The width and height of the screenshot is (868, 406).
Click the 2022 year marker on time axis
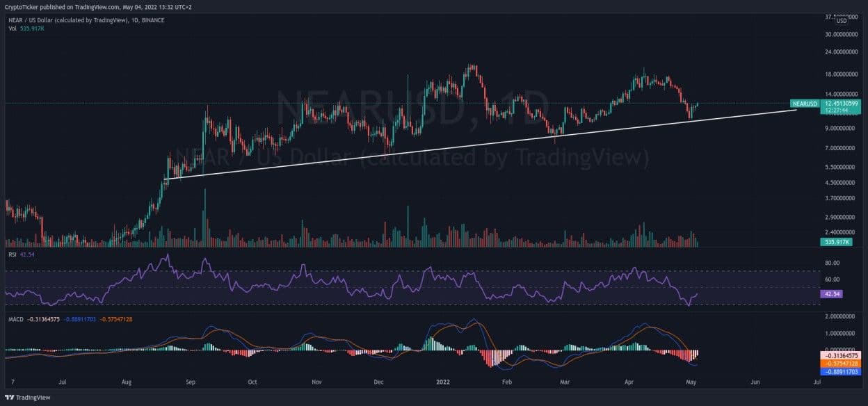click(x=444, y=382)
